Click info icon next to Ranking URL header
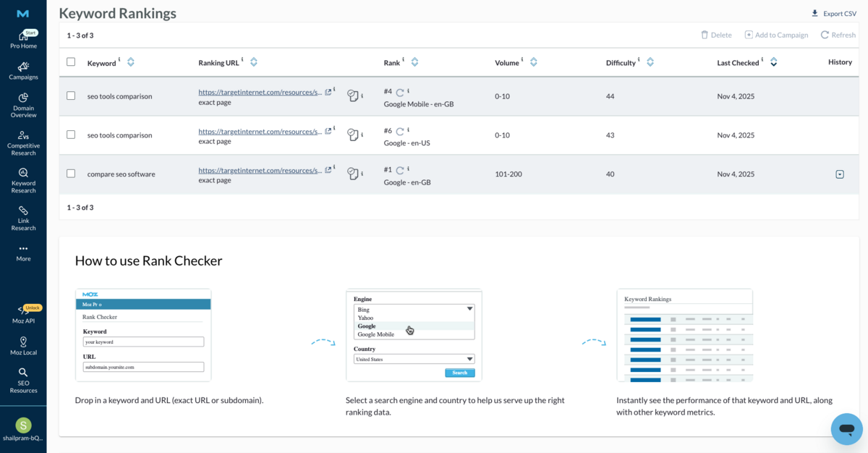Image resolution: width=868 pixels, height=453 pixels. [242, 60]
